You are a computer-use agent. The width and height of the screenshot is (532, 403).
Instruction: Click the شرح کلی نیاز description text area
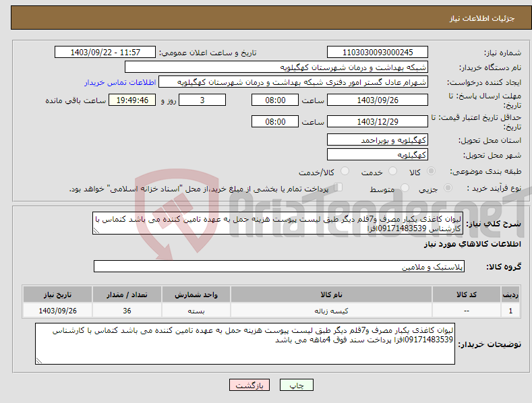click(278, 223)
